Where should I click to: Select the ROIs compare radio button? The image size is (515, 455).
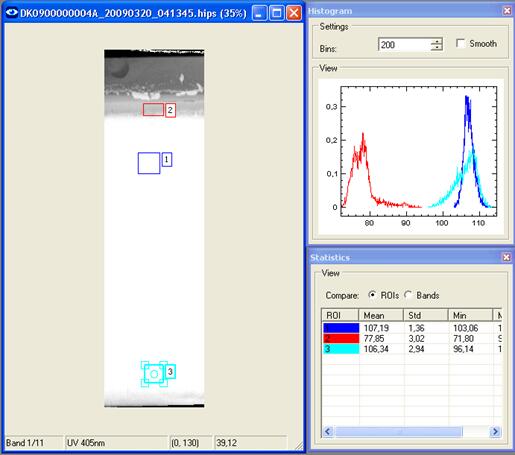[x=372, y=295]
